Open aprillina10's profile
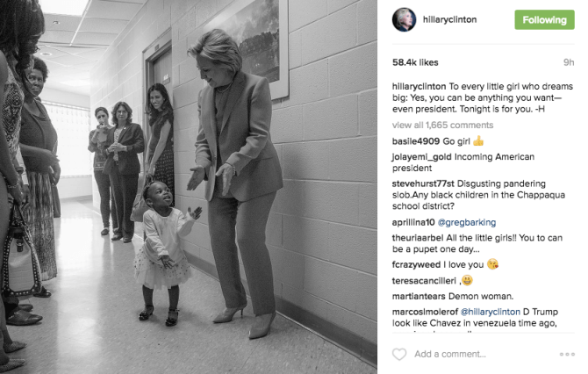 tap(413, 222)
